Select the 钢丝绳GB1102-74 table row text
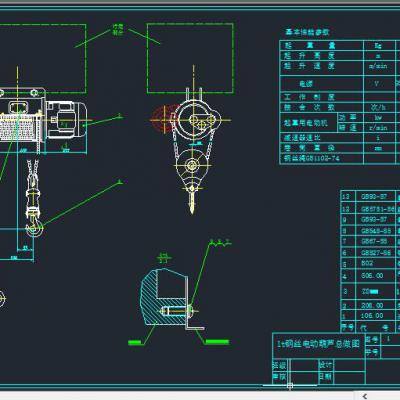The width and height of the screenshot is (400, 400). point(311,158)
